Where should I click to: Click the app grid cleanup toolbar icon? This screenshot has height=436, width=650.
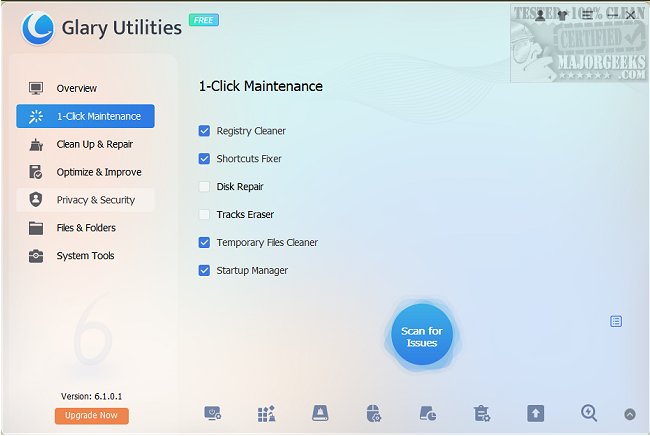[266, 414]
